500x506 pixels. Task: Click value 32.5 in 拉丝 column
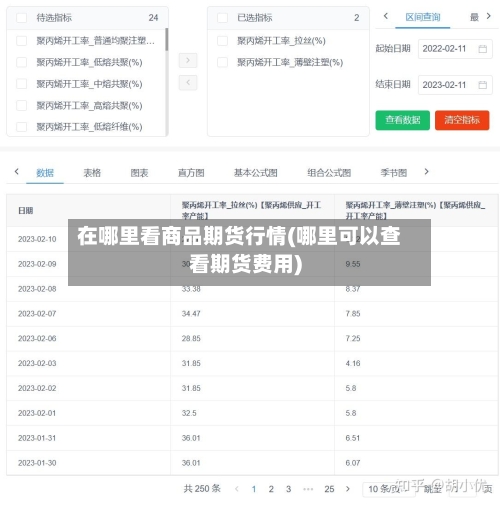(x=189, y=413)
